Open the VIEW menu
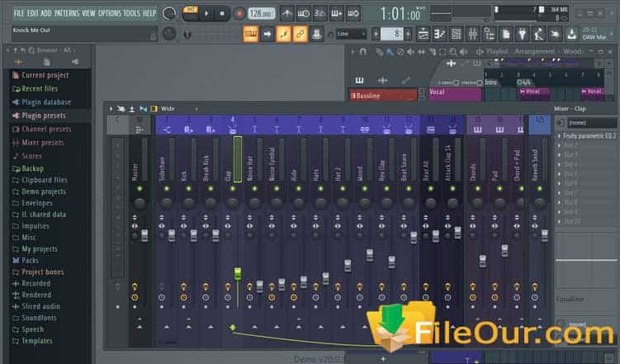620x364 pixels. (88, 13)
